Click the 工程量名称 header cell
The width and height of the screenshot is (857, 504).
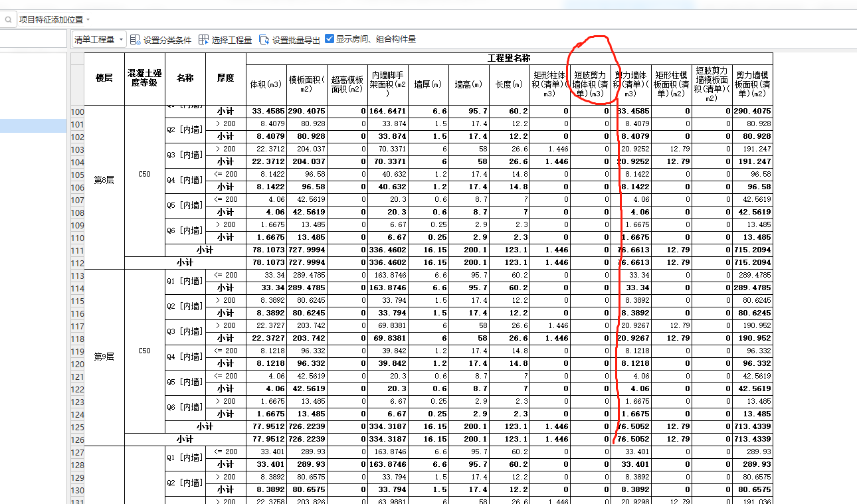[x=510, y=58]
